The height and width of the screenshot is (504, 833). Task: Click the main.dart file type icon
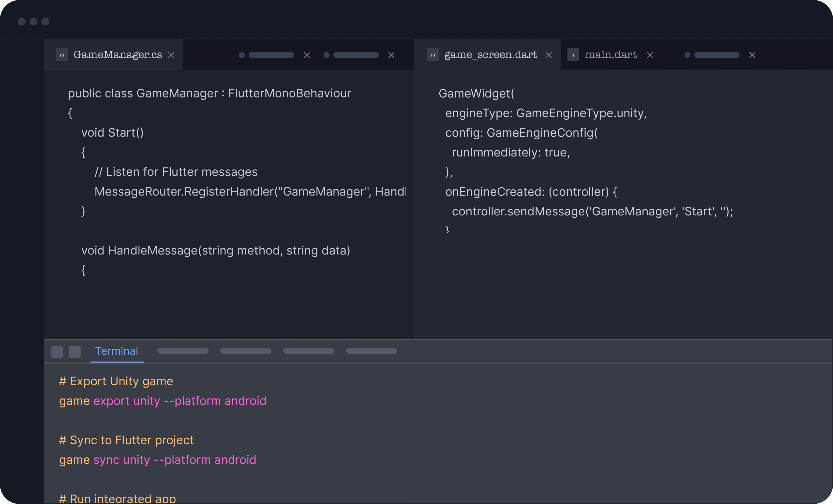(573, 55)
